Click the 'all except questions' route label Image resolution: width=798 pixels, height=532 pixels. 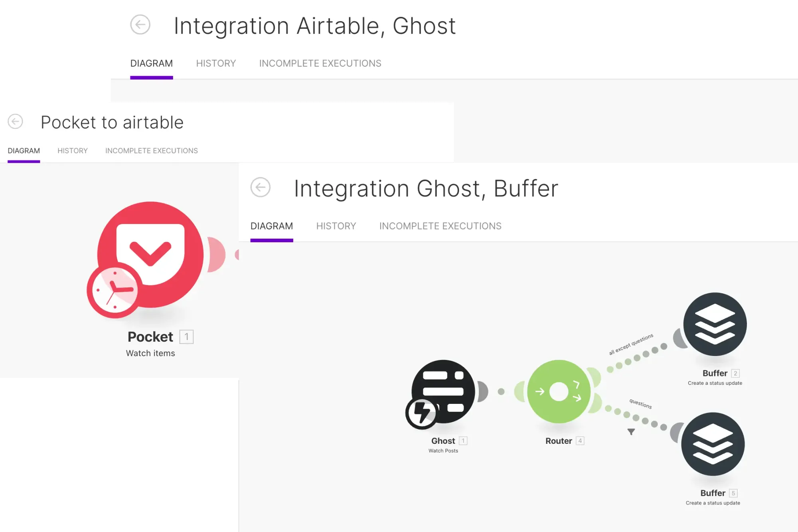coord(631,344)
